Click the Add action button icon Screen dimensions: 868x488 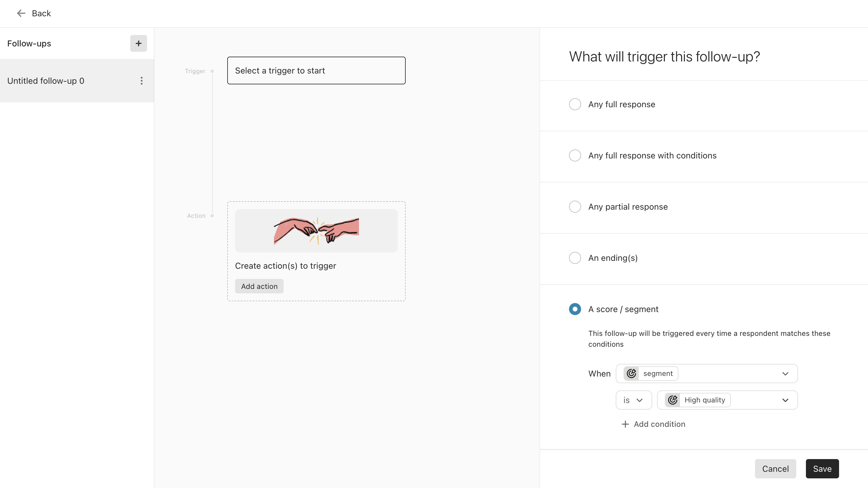coord(259,286)
